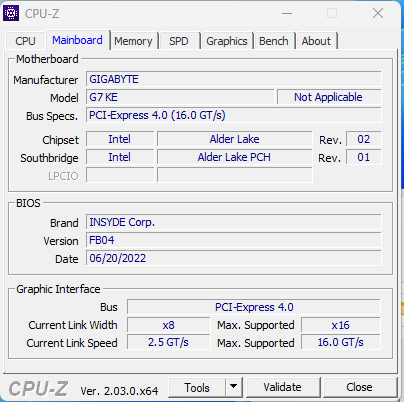Open the SPD tab
This screenshot has height=402, width=404.
click(x=179, y=41)
